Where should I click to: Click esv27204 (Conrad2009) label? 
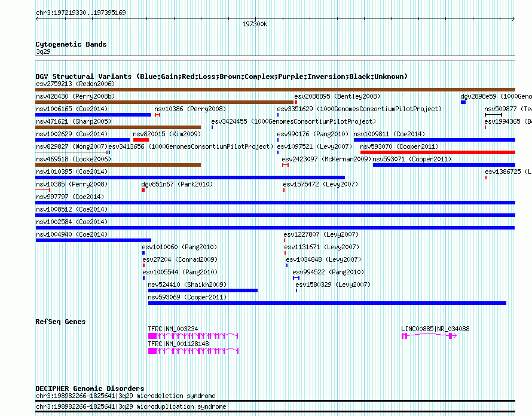pos(180,259)
